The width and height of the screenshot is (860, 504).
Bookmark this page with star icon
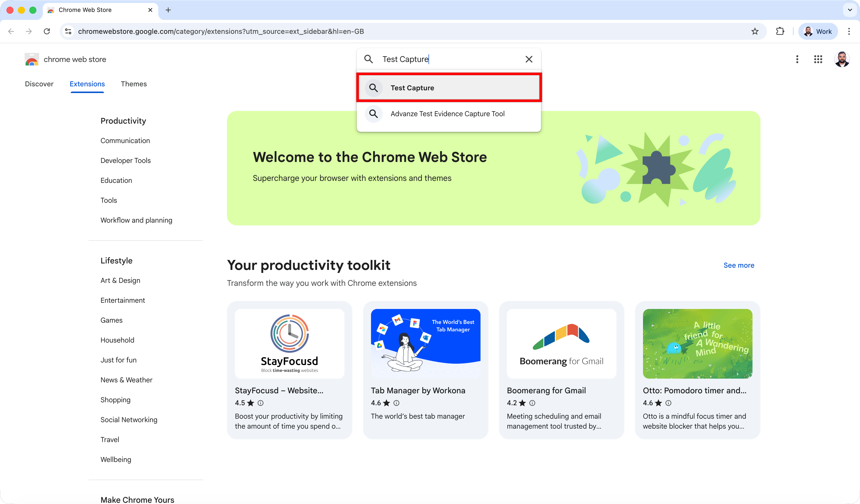[754, 31]
